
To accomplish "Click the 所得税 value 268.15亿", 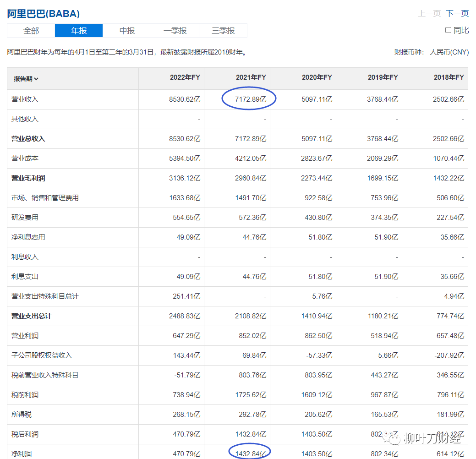I will point(186,415).
